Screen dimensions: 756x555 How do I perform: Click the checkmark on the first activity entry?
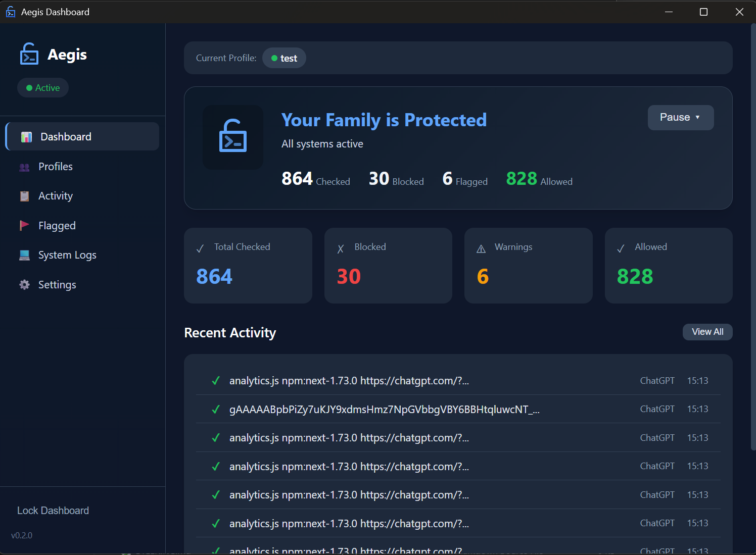click(x=215, y=380)
